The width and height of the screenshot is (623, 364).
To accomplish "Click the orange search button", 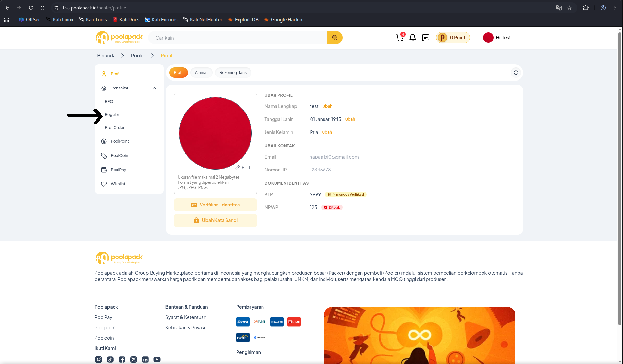I will pyautogui.click(x=335, y=38).
